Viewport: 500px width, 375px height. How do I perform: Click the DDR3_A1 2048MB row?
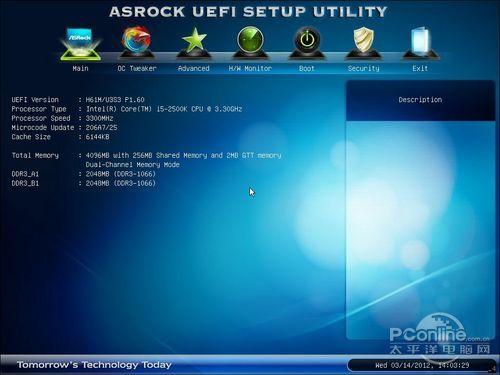(83, 174)
